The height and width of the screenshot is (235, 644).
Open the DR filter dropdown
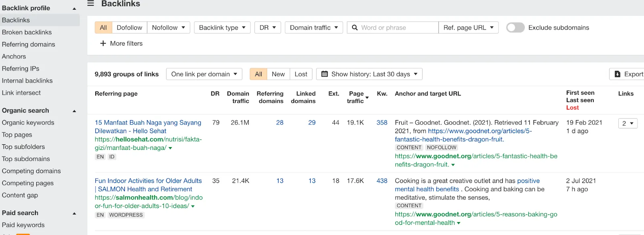point(268,27)
